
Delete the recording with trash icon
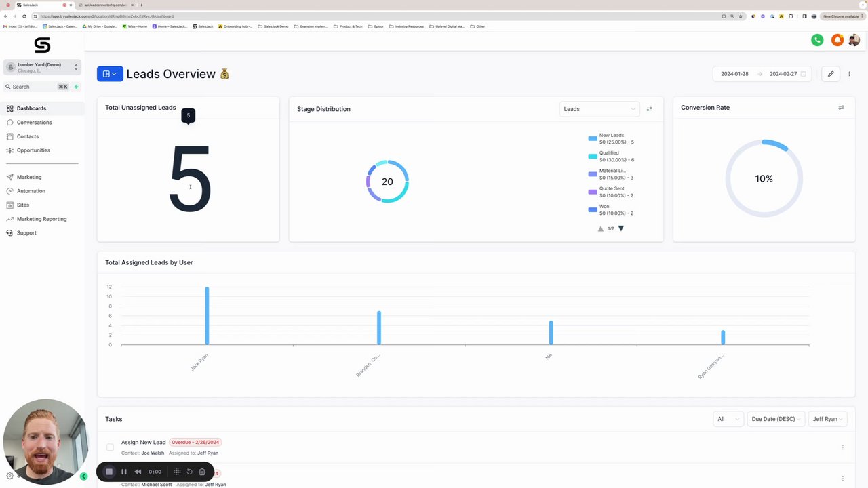click(x=202, y=472)
